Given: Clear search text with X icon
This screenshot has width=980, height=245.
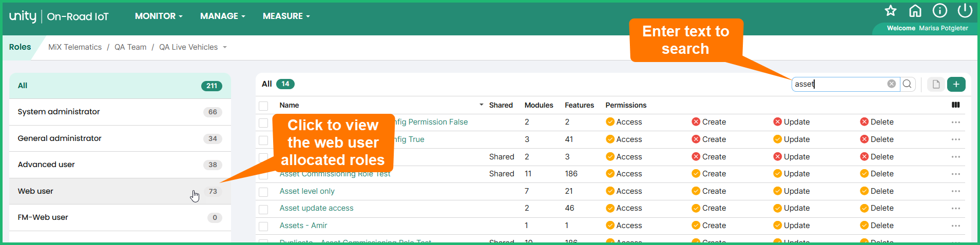Looking at the screenshot, I should click(x=892, y=84).
